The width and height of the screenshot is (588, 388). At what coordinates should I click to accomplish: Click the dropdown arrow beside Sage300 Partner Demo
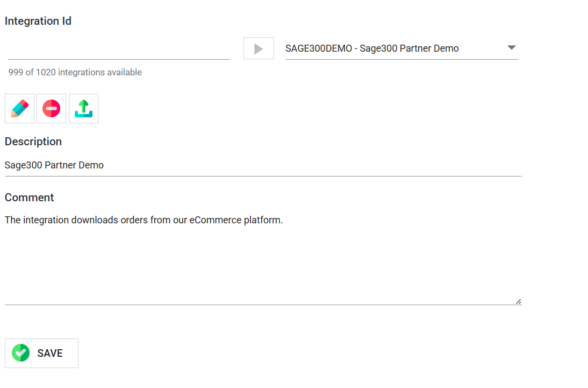click(x=512, y=48)
